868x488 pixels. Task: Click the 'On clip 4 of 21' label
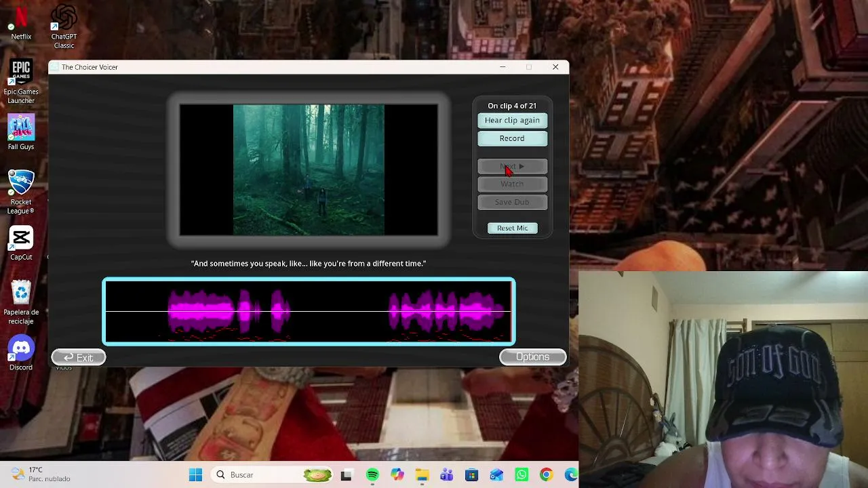click(512, 106)
